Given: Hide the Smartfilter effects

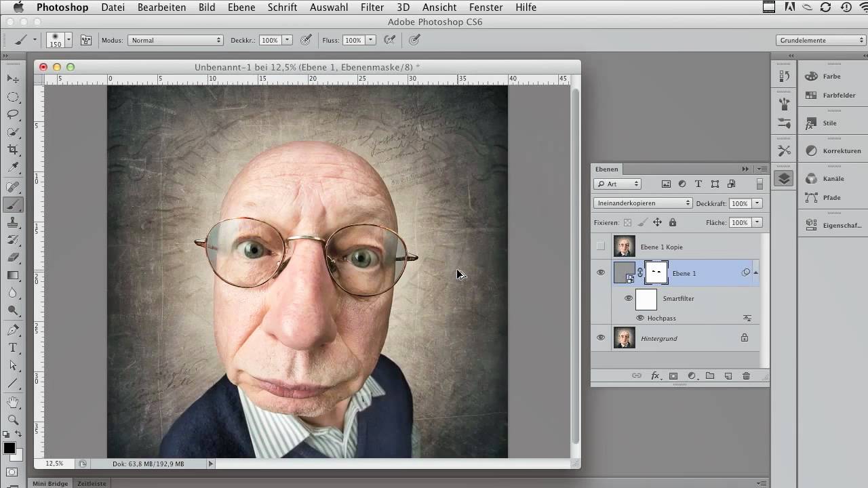Looking at the screenshot, I should pos(629,298).
